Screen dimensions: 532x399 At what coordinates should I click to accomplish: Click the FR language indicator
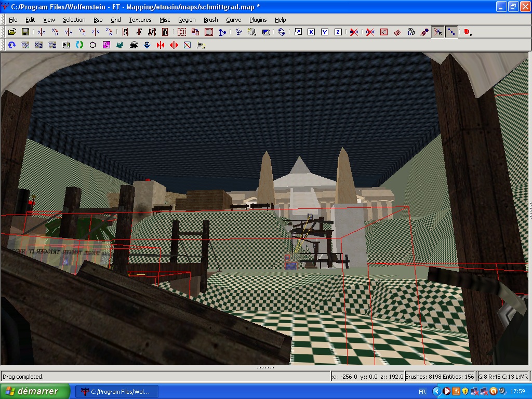click(x=422, y=392)
